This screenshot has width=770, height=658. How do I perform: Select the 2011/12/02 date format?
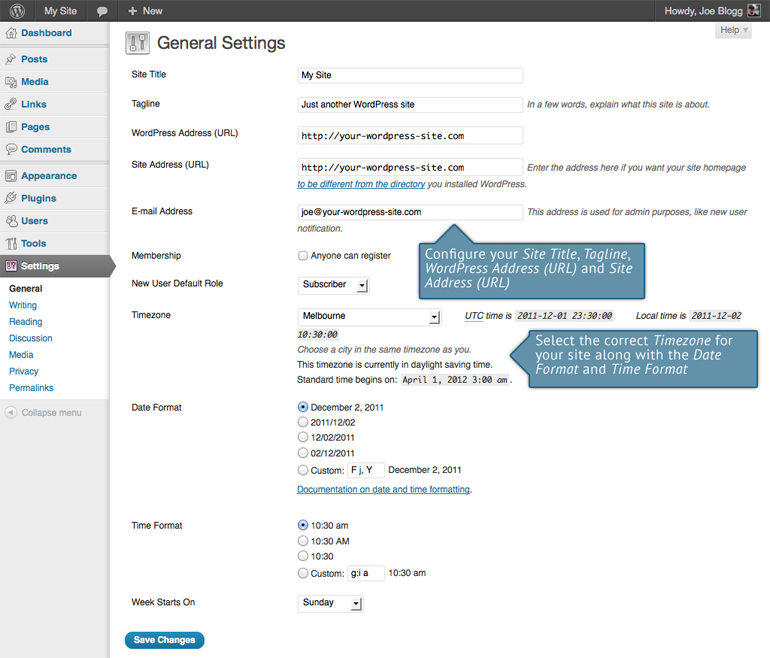303,423
